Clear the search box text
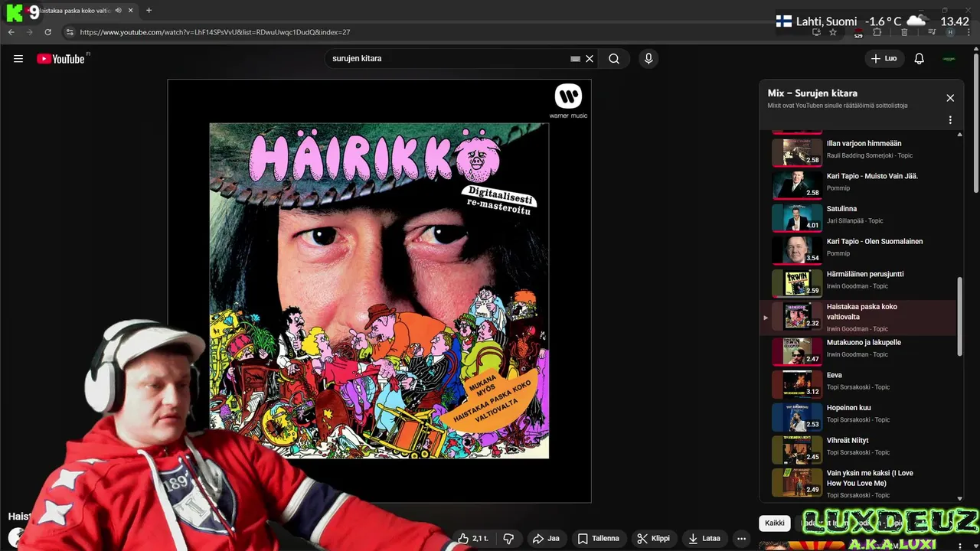The width and height of the screenshot is (980, 551). point(590,59)
